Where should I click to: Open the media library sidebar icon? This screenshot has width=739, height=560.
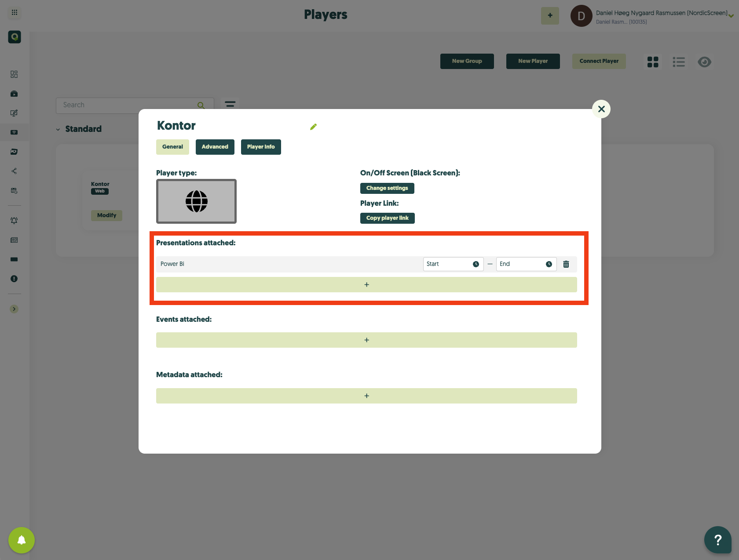tap(14, 94)
